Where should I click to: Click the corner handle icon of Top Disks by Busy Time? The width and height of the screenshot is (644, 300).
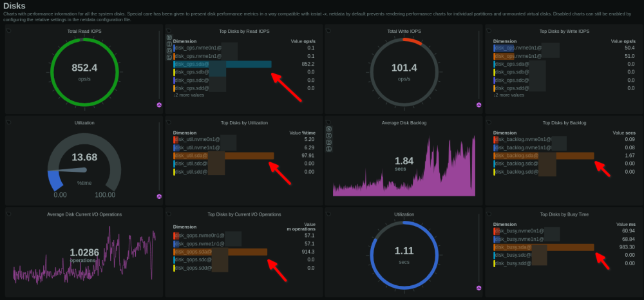tap(488, 213)
